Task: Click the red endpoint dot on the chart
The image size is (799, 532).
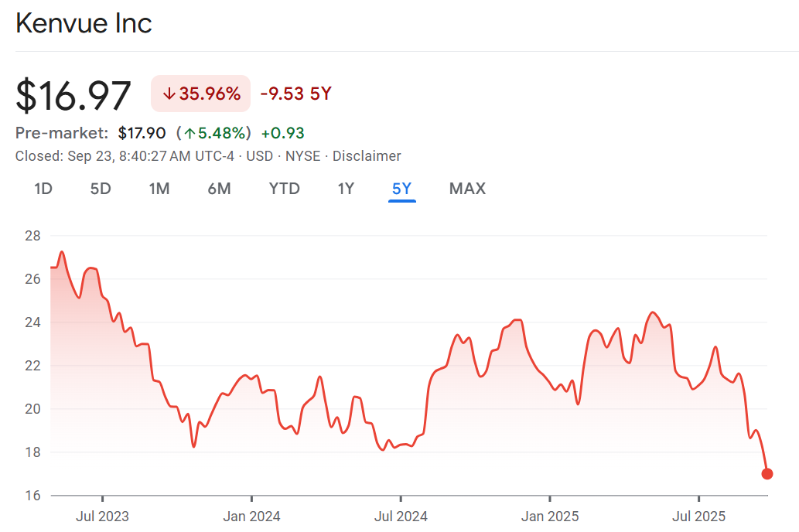Action: coord(767,474)
